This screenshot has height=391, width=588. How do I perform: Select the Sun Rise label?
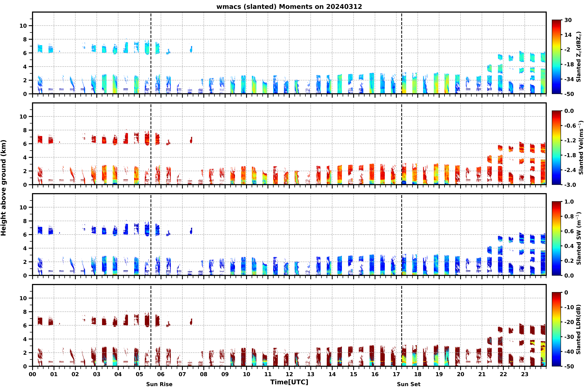(x=159, y=384)
